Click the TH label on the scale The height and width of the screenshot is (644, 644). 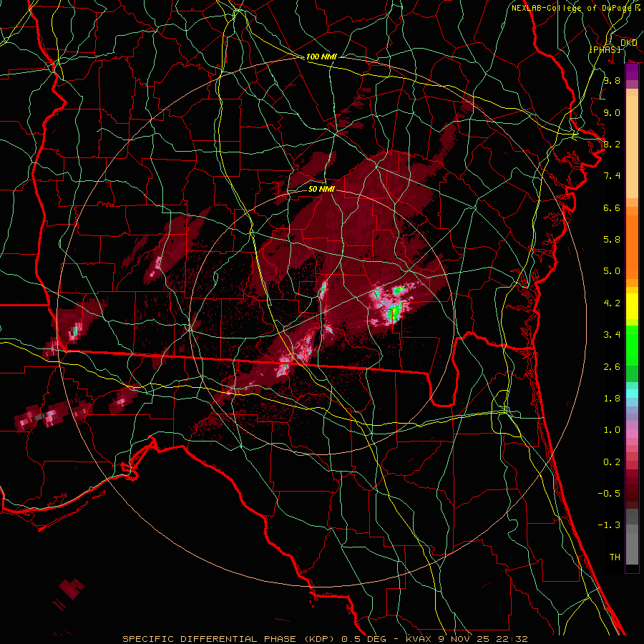pyautogui.click(x=615, y=557)
